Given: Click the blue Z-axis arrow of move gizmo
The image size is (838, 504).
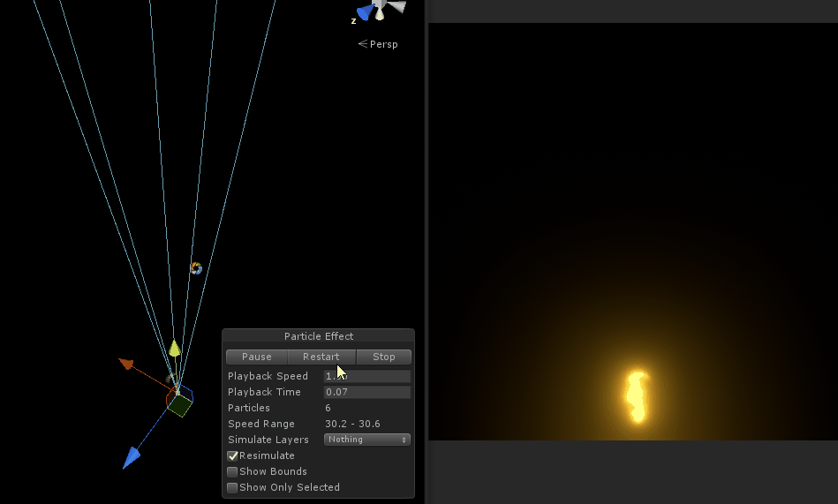Looking at the screenshot, I should click(132, 456).
